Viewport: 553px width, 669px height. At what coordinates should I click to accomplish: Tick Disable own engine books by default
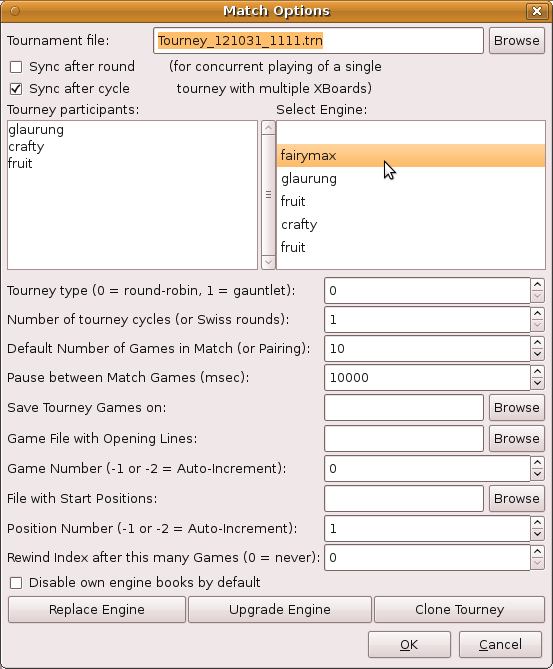point(16,582)
